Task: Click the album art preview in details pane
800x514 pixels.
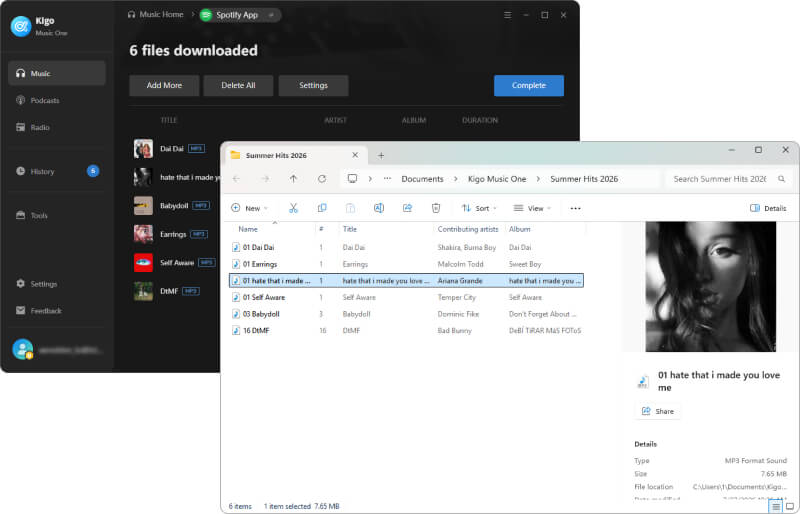Action: (710, 286)
